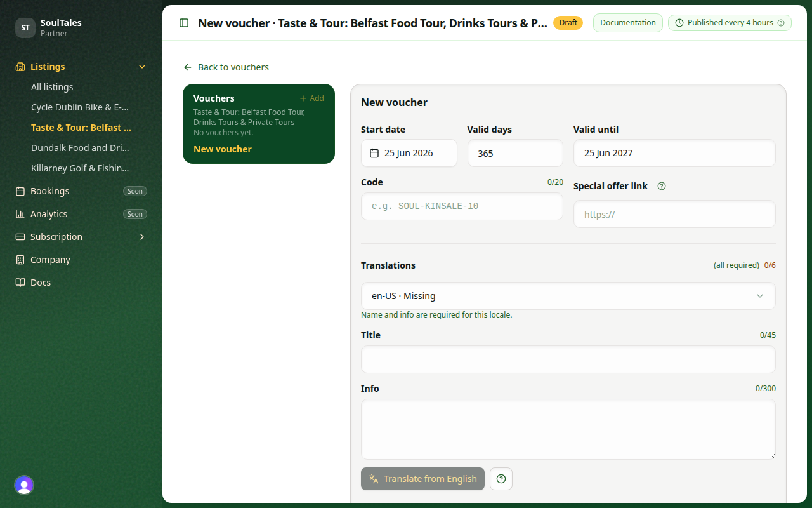Click the ST company avatar

click(25, 28)
